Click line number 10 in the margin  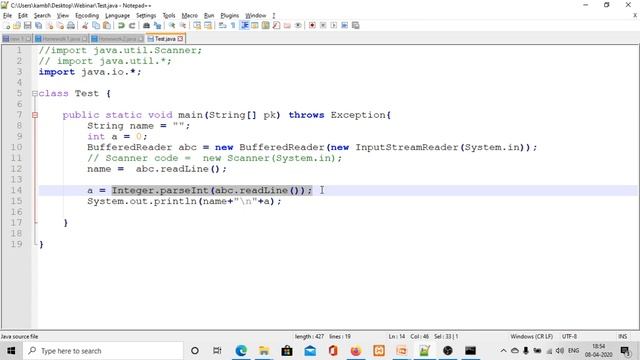tap(16, 147)
